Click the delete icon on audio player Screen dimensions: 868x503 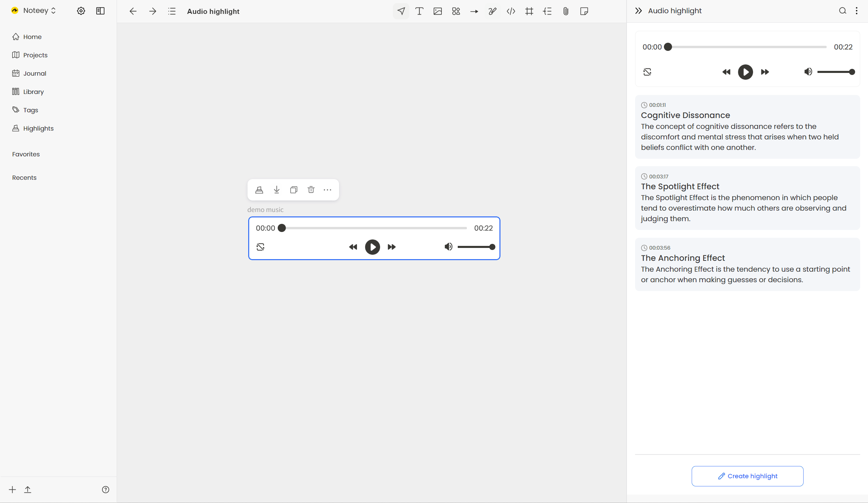click(311, 190)
